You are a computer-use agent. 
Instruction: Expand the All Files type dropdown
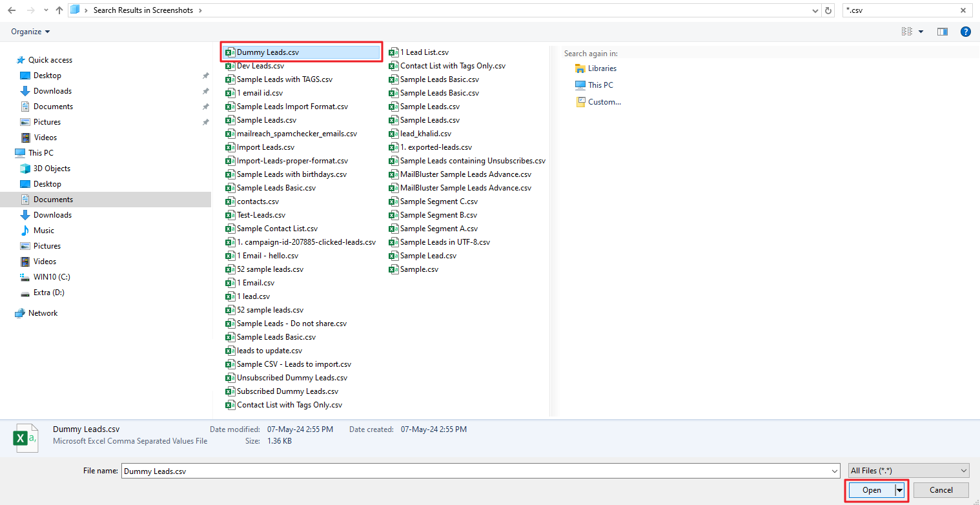(x=908, y=471)
